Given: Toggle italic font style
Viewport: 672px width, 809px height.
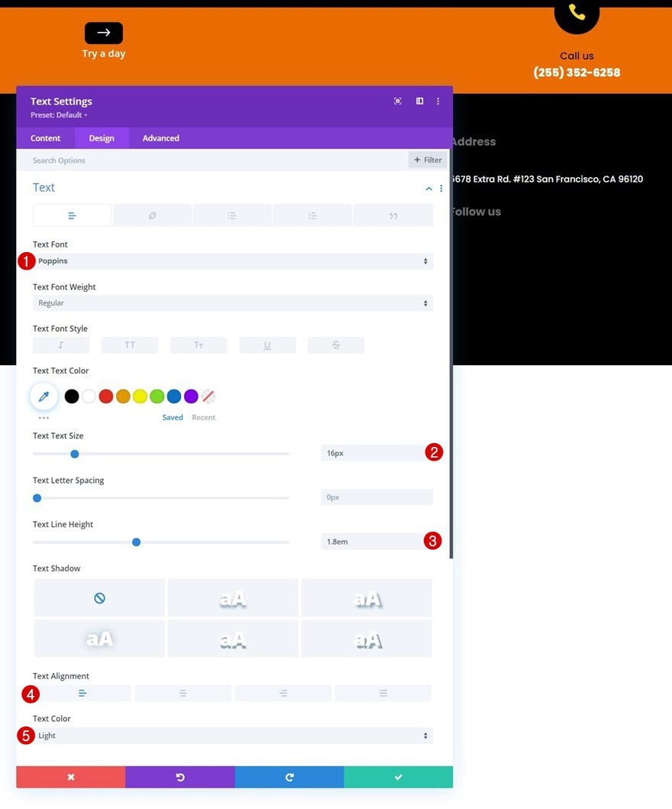Looking at the screenshot, I should click(x=61, y=345).
